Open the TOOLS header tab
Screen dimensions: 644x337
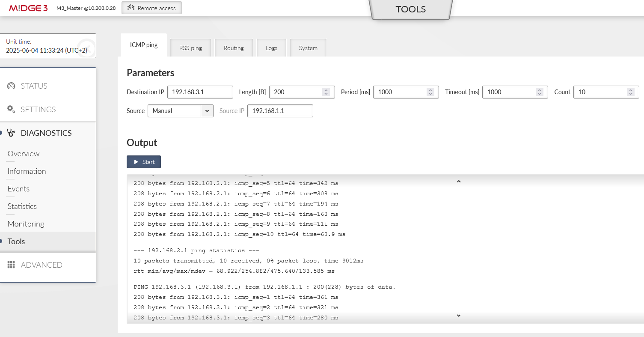coord(410,9)
